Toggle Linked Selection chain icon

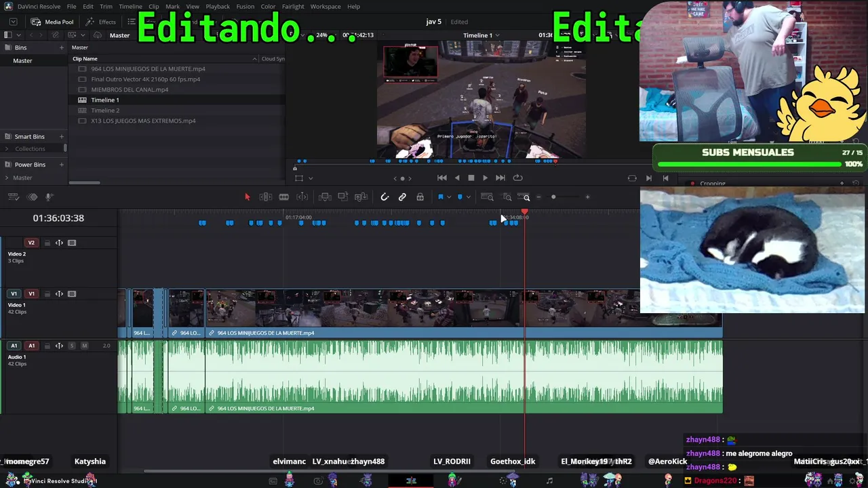pos(402,197)
